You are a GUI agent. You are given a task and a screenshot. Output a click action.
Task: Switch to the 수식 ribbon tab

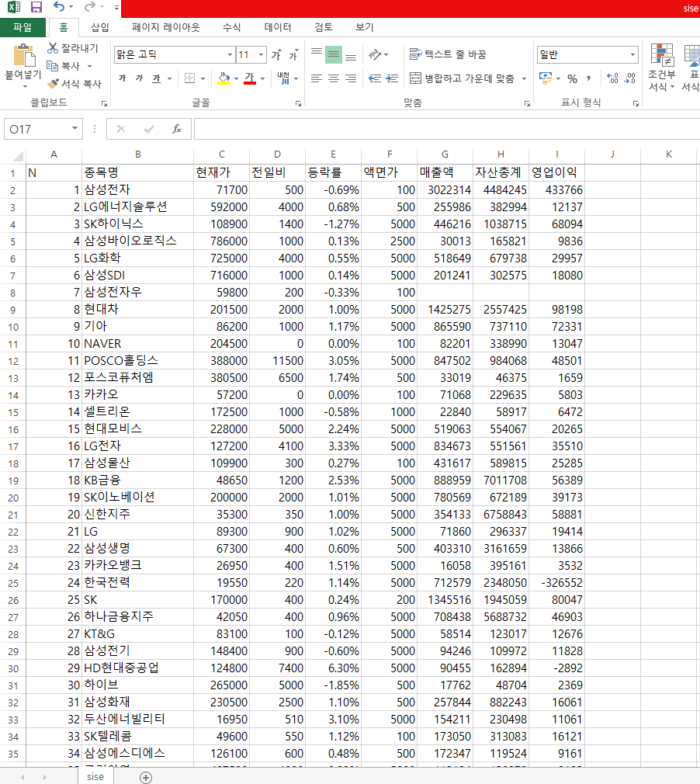tap(231, 27)
